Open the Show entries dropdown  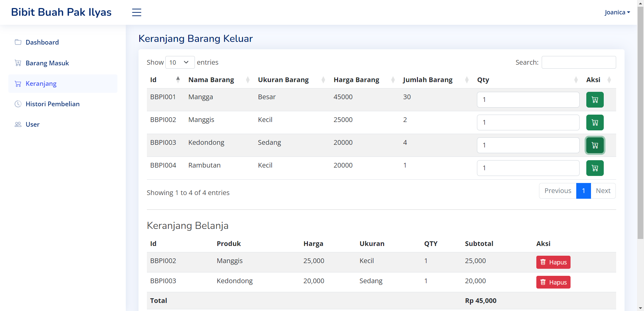[180, 62]
